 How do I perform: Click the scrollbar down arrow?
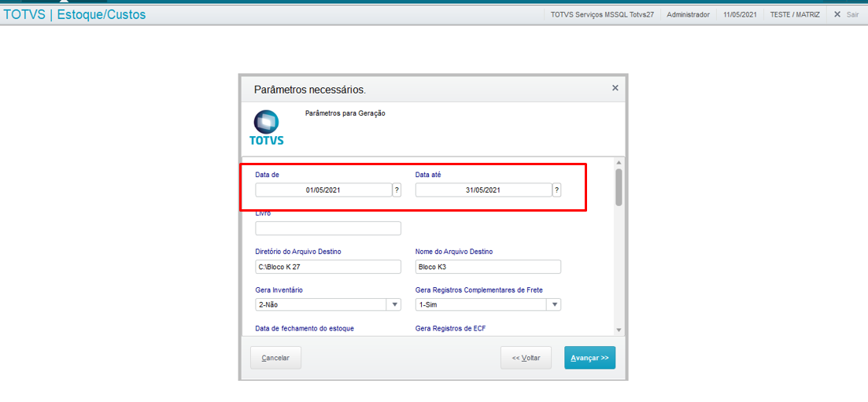click(619, 330)
